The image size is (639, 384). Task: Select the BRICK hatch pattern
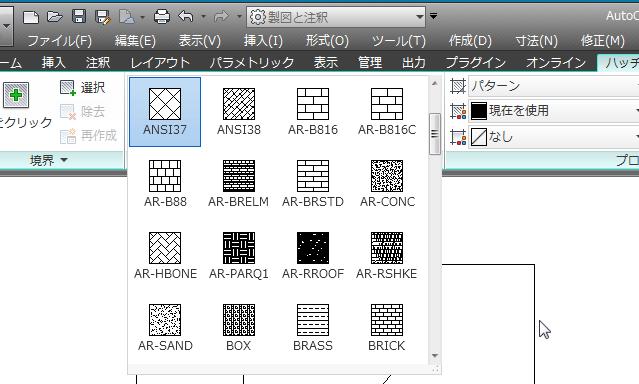(x=387, y=328)
